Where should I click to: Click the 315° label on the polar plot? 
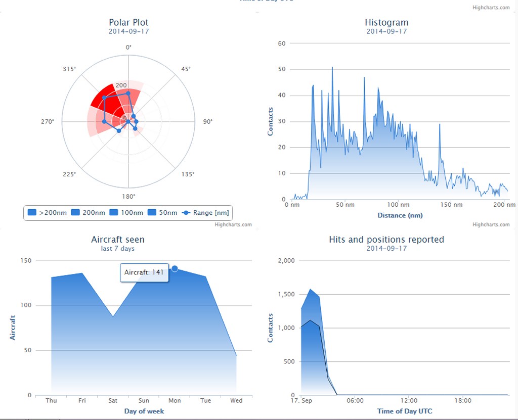[x=70, y=69]
